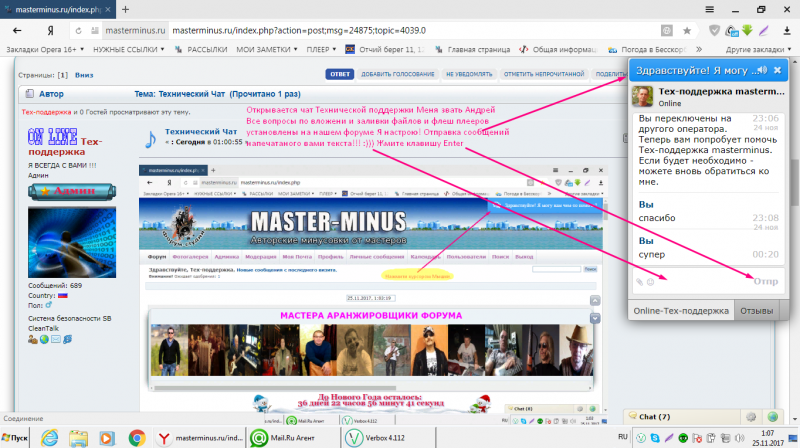Click the purple feather extension icon
This screenshot has width=800, height=448.
tap(764, 31)
